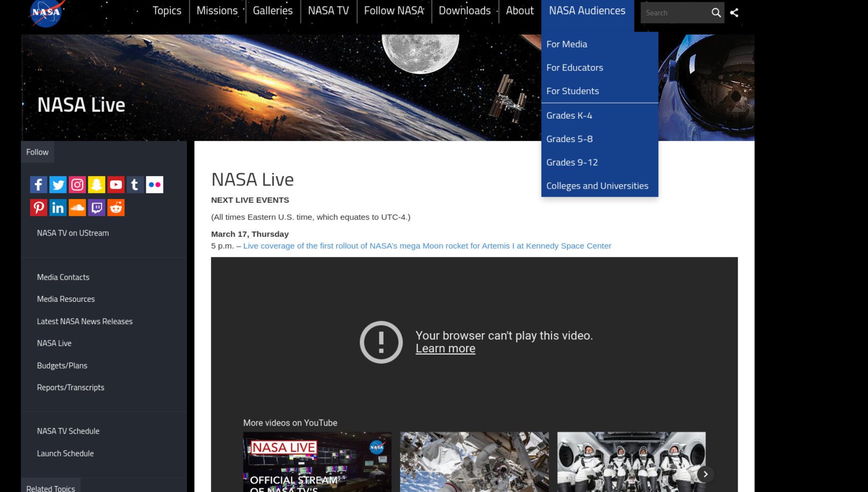868x492 pixels.
Task: Open NASA's Instagram icon
Action: pyautogui.click(x=77, y=185)
